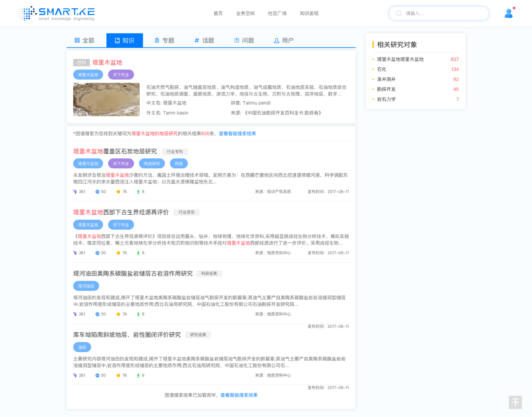Click star favorite icon in 覆盖区石炭地层研究 result
The width and height of the screenshot is (532, 417).
pos(118,192)
